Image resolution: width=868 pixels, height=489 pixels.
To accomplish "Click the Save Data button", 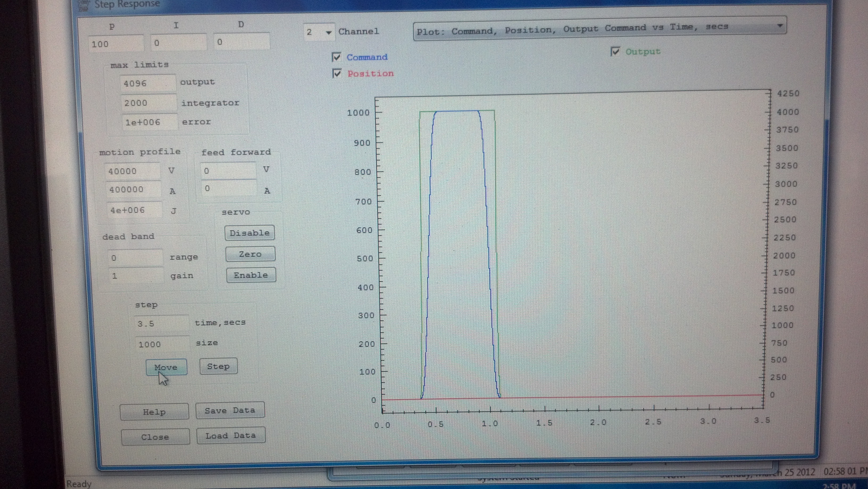I will point(230,410).
